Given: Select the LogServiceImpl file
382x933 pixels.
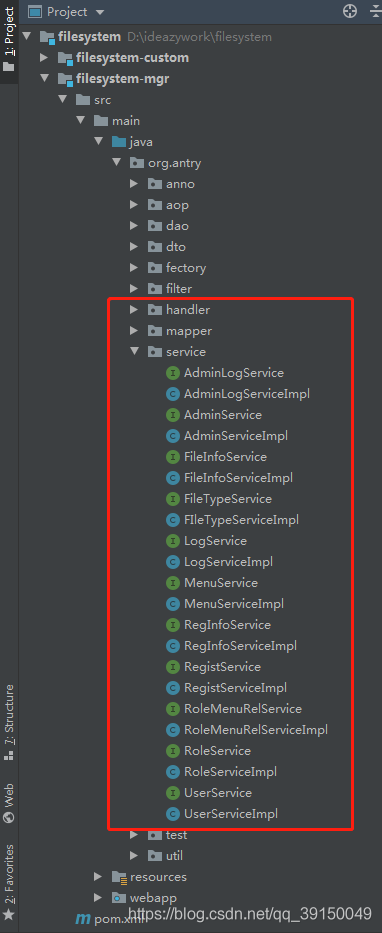Looking at the screenshot, I should tap(228, 562).
